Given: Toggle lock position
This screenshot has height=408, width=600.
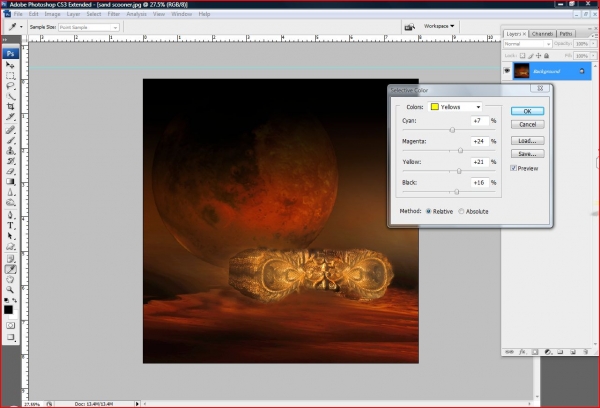Looking at the screenshot, I should (539, 56).
